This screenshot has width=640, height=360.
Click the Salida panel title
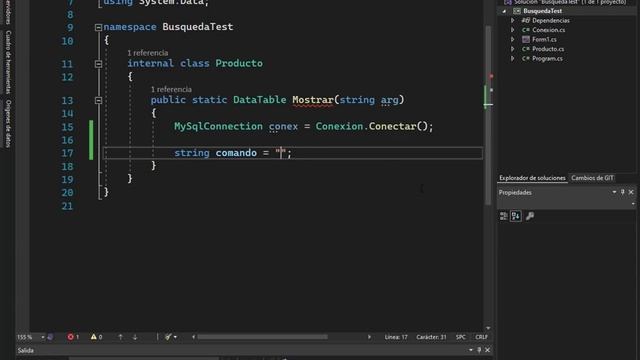[x=26, y=350]
